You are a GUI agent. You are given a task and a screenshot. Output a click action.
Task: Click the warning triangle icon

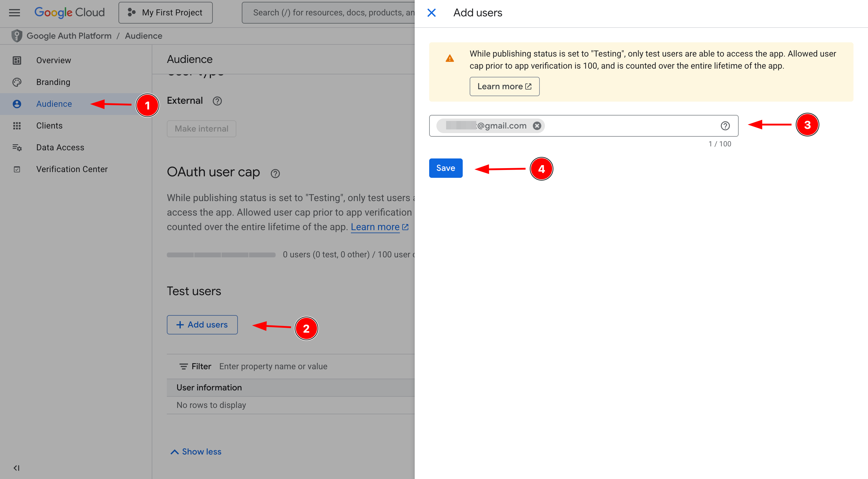tap(450, 58)
